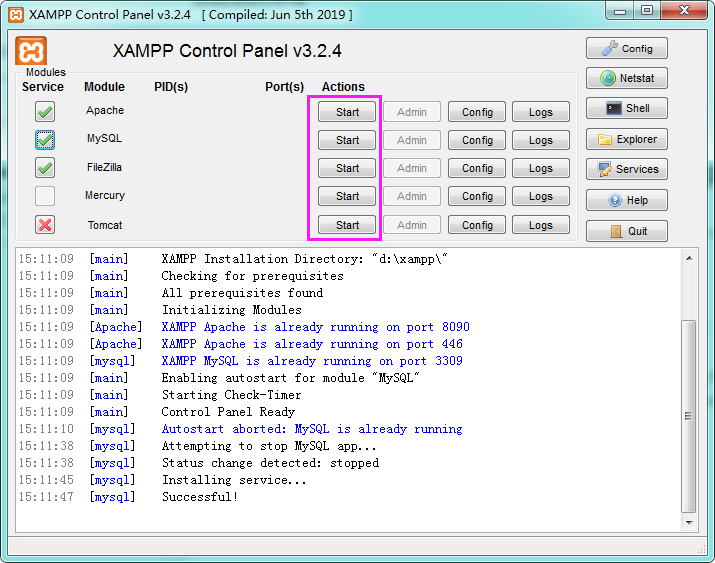Click the red X Tomcat service box

pyautogui.click(x=45, y=225)
